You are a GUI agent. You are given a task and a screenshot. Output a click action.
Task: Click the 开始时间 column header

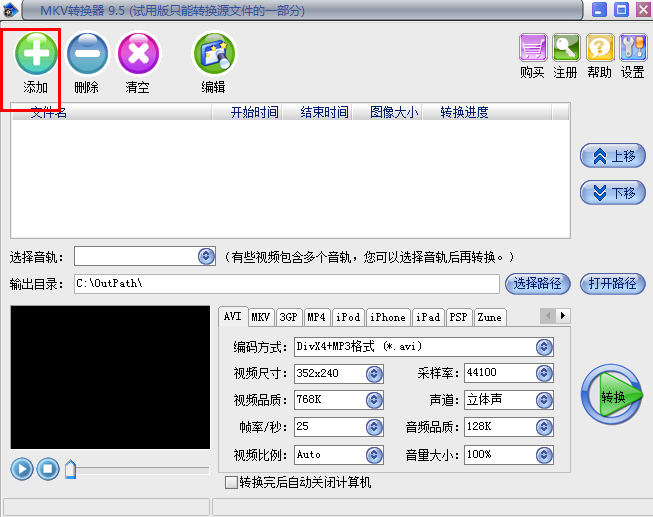coord(247,112)
